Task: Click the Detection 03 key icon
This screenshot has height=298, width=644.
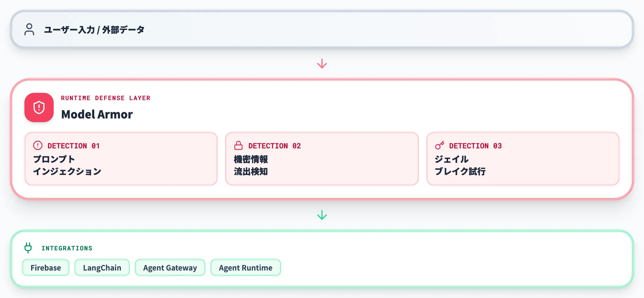Action: point(439,145)
